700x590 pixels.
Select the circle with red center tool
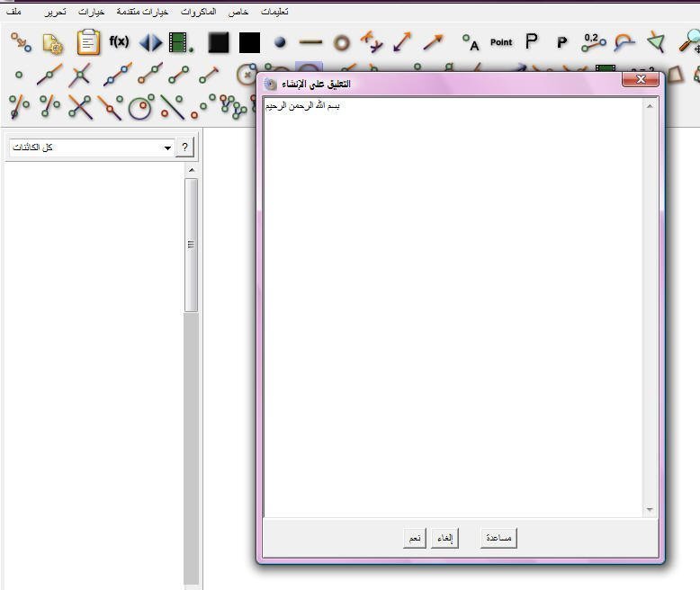(140, 107)
